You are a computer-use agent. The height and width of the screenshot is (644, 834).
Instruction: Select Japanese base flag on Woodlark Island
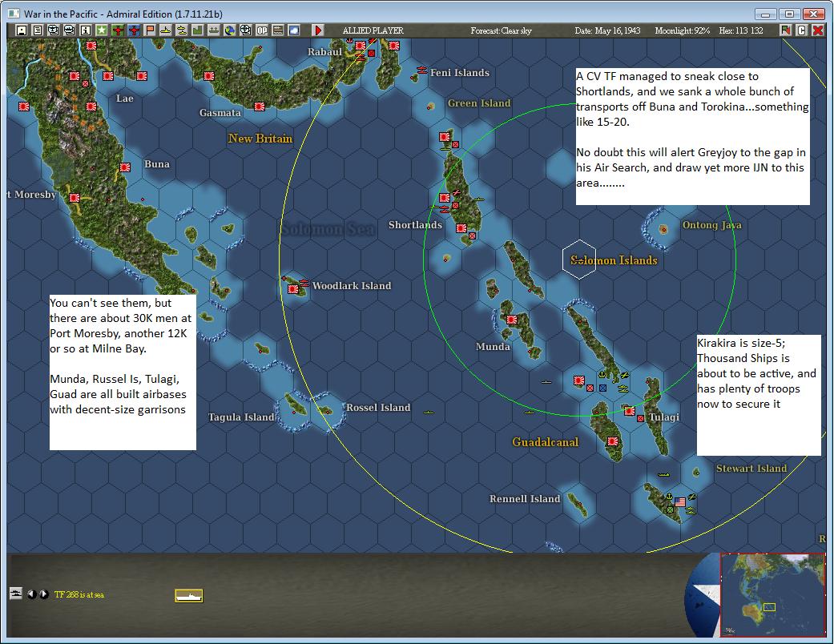point(292,289)
